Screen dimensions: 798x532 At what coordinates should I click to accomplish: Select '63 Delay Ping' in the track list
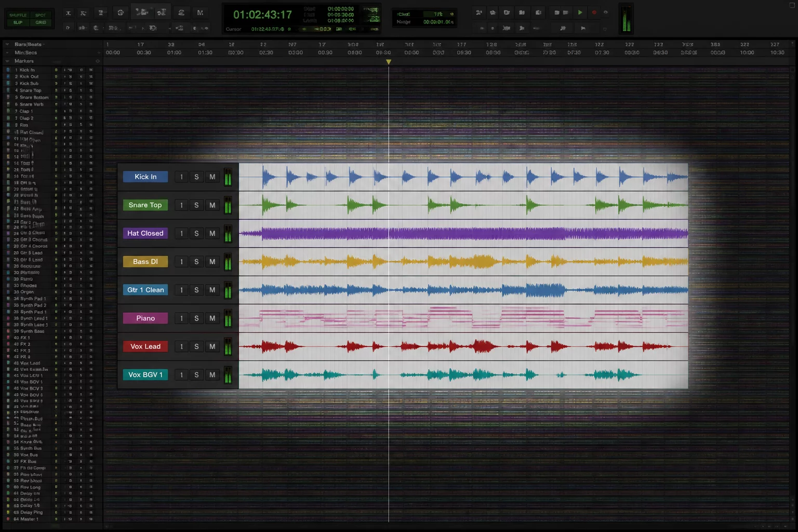click(x=28, y=512)
